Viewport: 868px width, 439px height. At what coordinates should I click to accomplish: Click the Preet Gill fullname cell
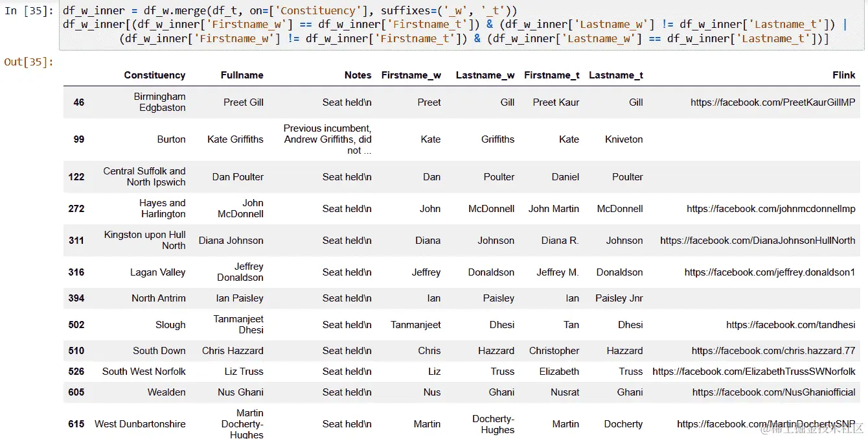[244, 102]
